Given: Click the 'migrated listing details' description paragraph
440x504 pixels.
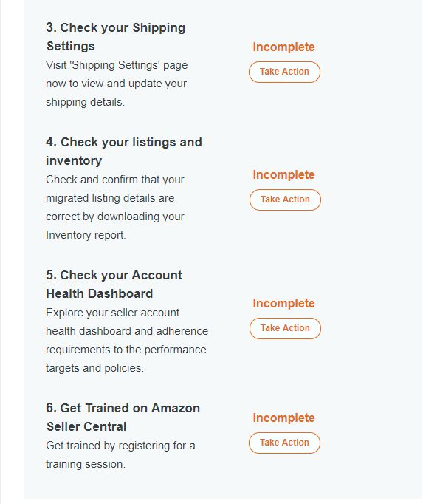Looking at the screenshot, I should [x=115, y=208].
